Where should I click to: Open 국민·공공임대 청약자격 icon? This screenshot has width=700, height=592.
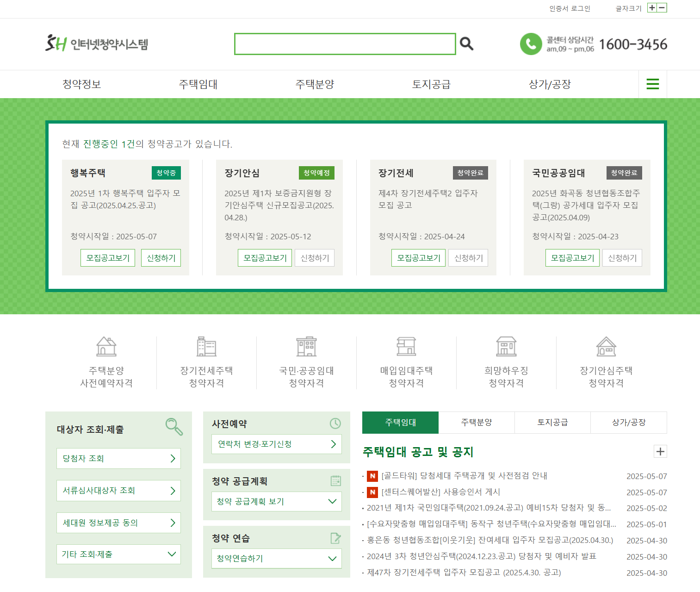tap(306, 346)
